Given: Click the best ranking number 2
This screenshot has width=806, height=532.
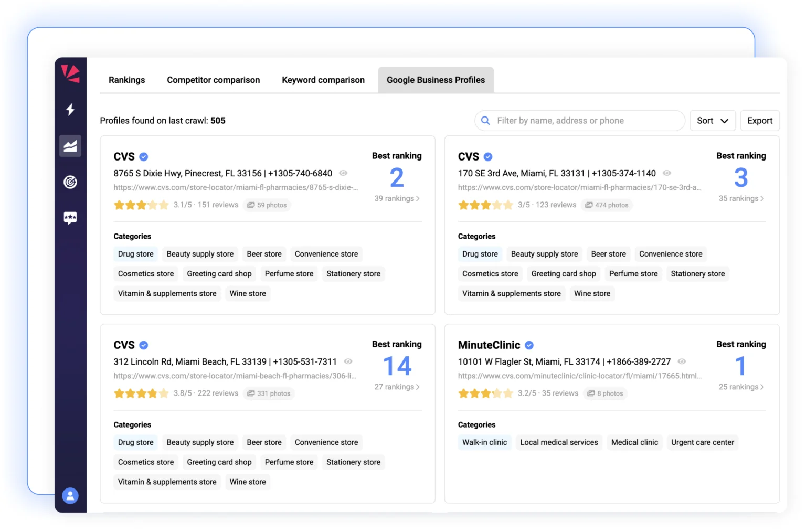Looking at the screenshot, I should (x=397, y=178).
